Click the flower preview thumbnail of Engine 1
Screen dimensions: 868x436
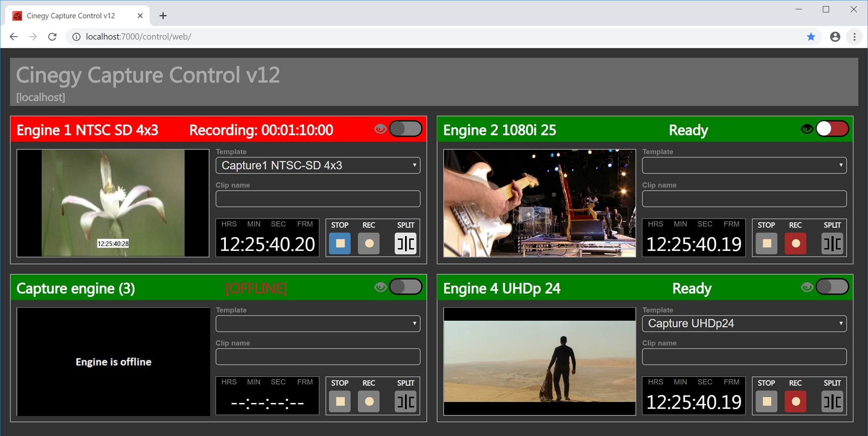tap(113, 203)
